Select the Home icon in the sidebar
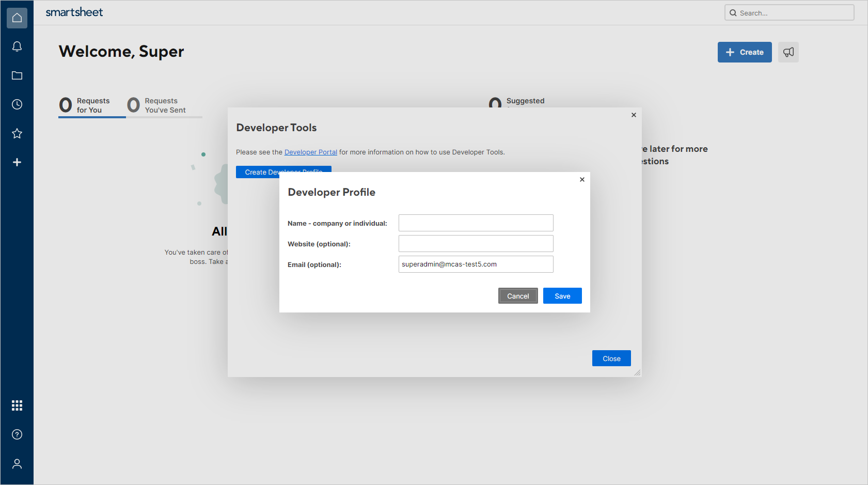 (x=17, y=18)
